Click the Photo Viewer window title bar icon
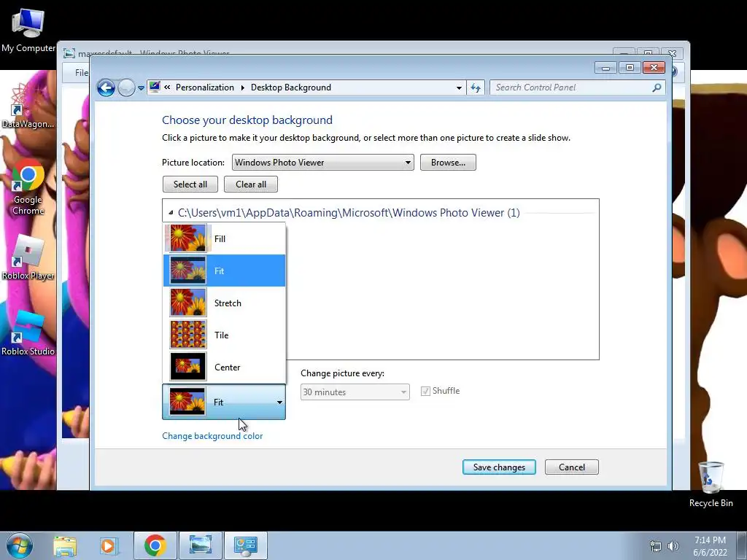 pyautogui.click(x=69, y=52)
